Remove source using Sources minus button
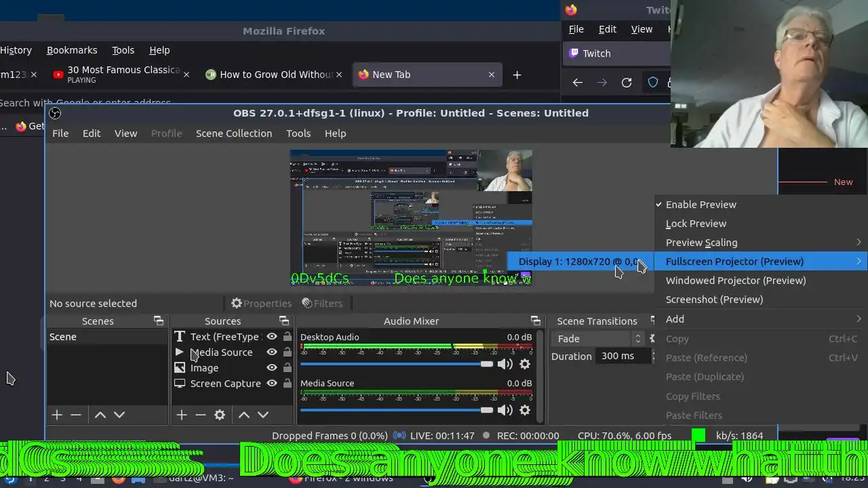868x488 pixels. coord(201,415)
